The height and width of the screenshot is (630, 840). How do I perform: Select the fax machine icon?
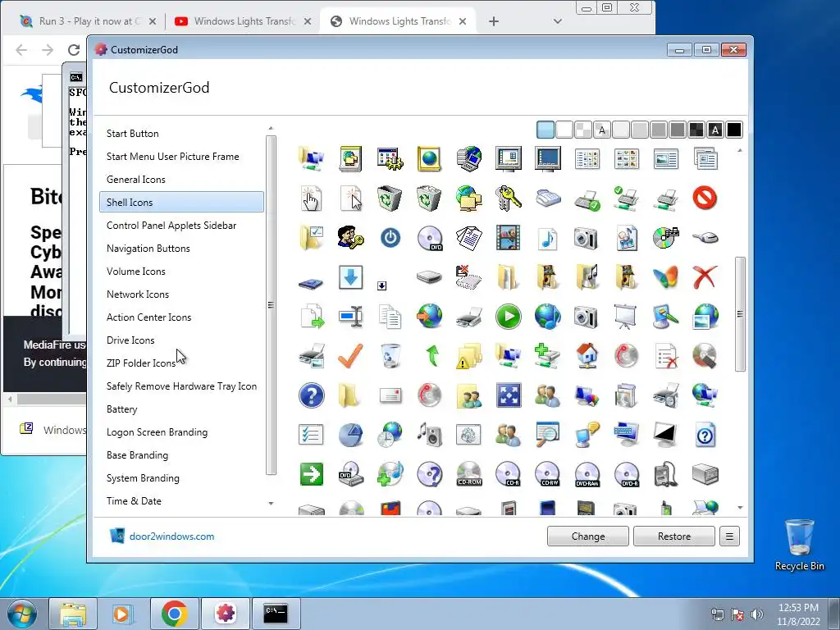547,199
